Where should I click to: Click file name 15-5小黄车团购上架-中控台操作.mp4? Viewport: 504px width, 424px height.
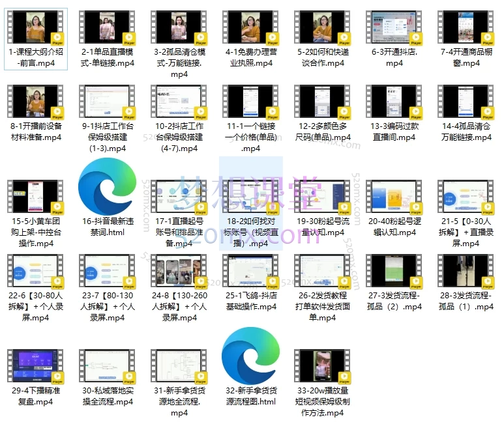click(36, 232)
